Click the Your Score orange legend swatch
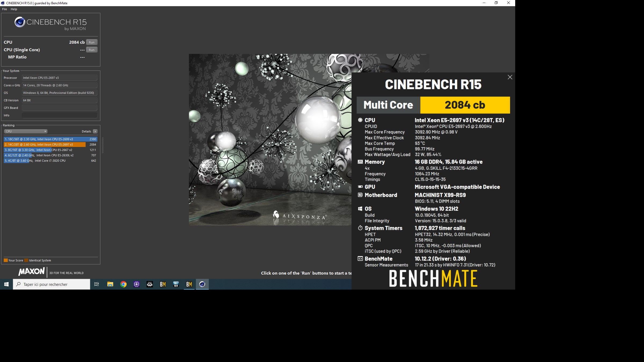This screenshot has height=362, width=644. 6,260
